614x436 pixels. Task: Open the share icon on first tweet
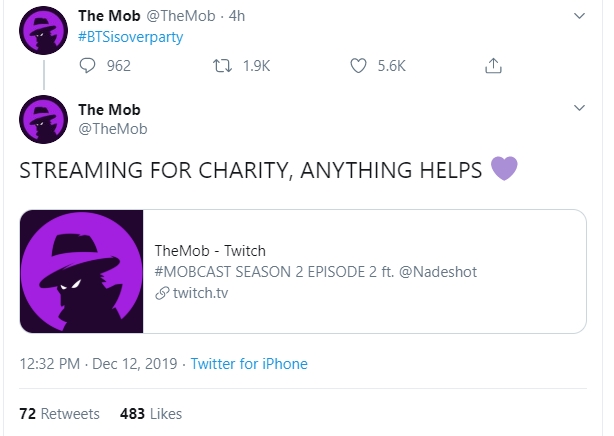coord(491,66)
